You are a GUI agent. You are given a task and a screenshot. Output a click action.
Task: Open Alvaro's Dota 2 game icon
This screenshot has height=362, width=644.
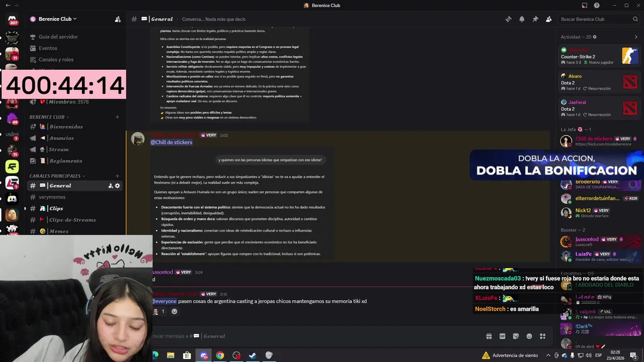630,82
